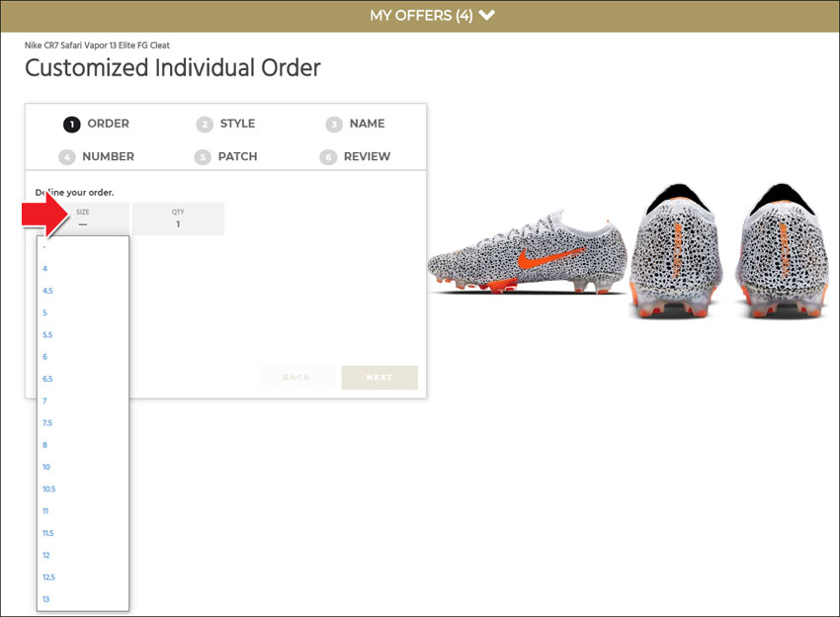Click the step 6 circle icon
Viewport: 840px width, 617px height.
(328, 157)
